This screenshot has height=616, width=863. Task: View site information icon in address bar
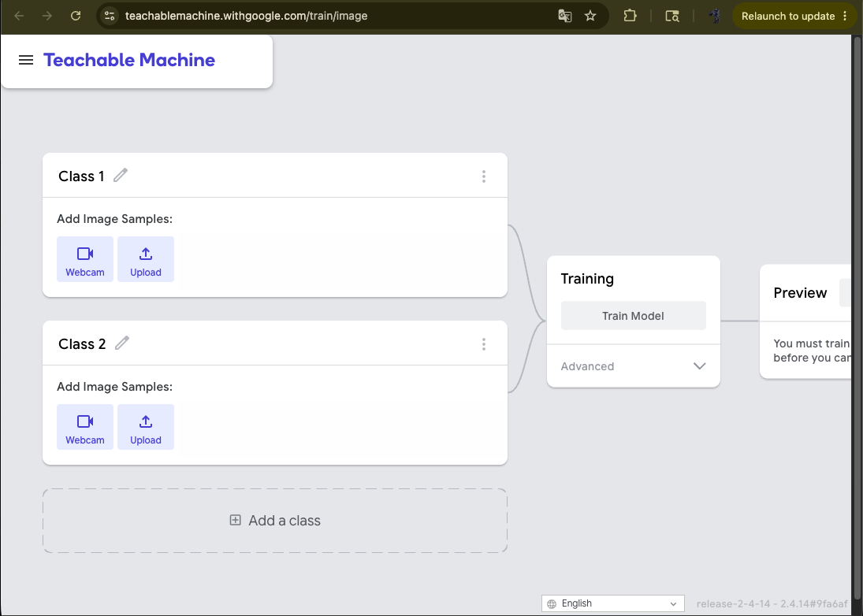[x=110, y=16]
